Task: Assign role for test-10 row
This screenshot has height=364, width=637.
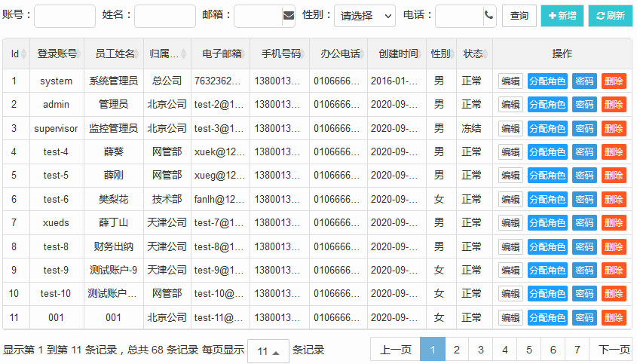Action: 547,294
